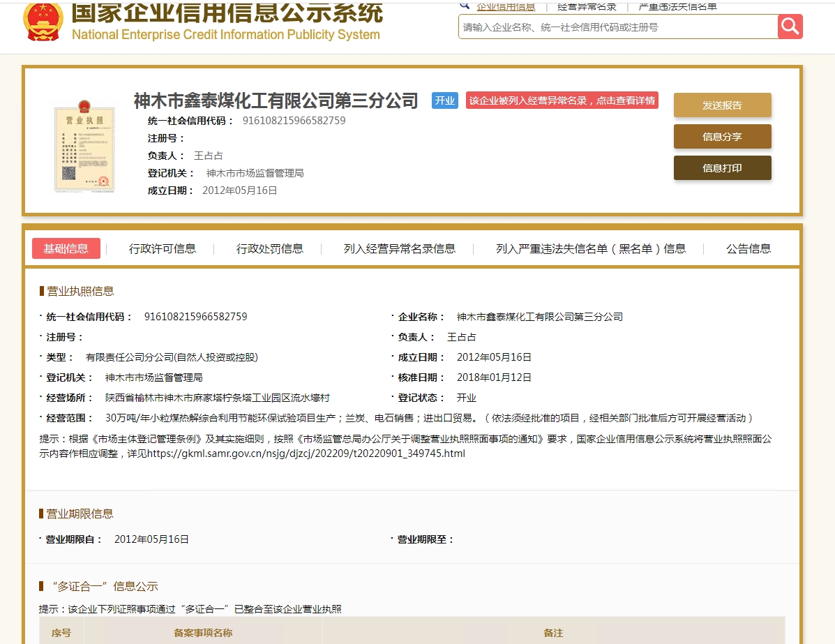
Task: Open the 列入经营异常名录信息 tab
Action: pos(400,249)
